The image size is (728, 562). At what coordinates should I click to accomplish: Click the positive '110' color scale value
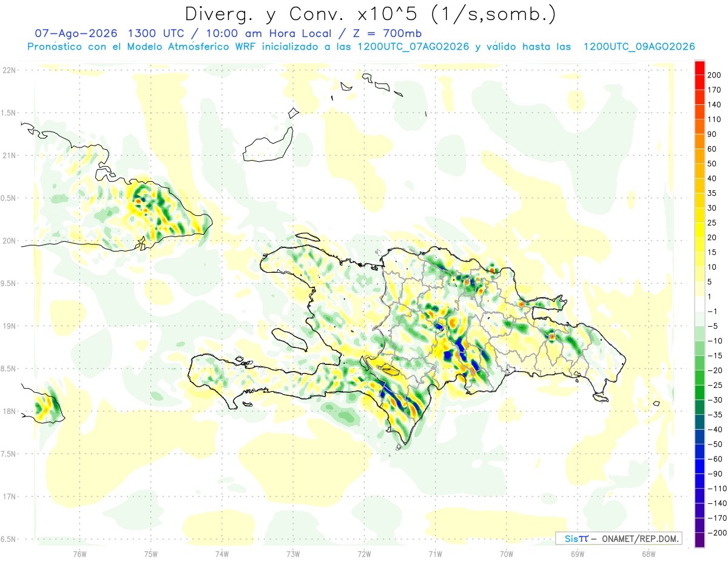tap(715, 119)
